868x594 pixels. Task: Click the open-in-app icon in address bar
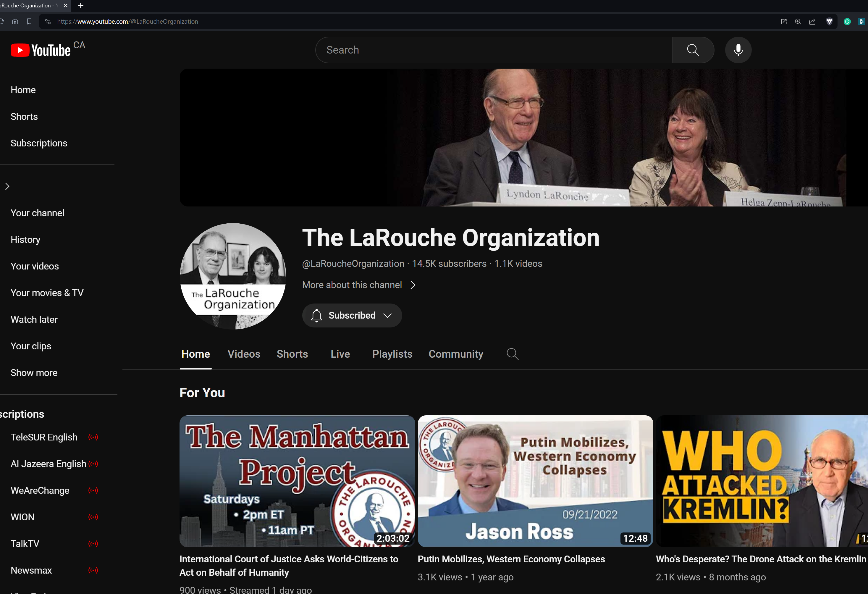coord(784,22)
